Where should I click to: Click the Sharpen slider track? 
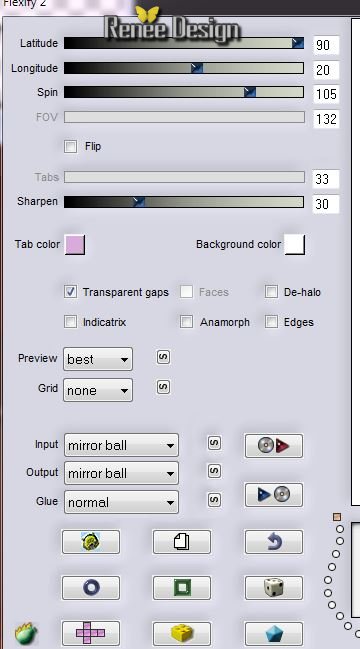tap(184, 202)
